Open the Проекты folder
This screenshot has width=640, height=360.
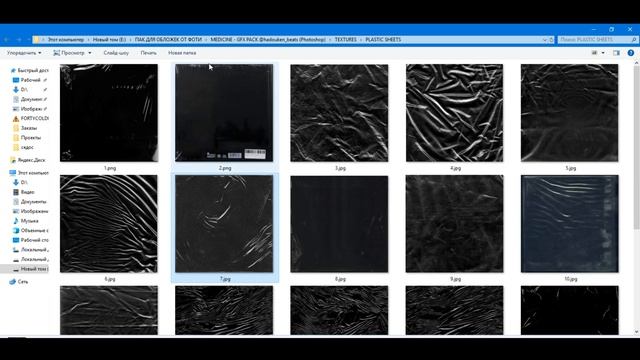coord(27,138)
